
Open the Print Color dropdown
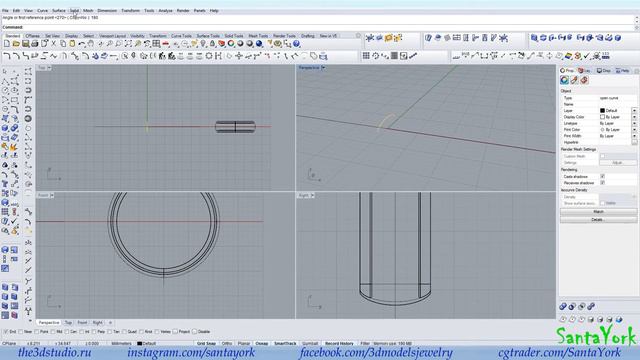[x=634, y=130]
